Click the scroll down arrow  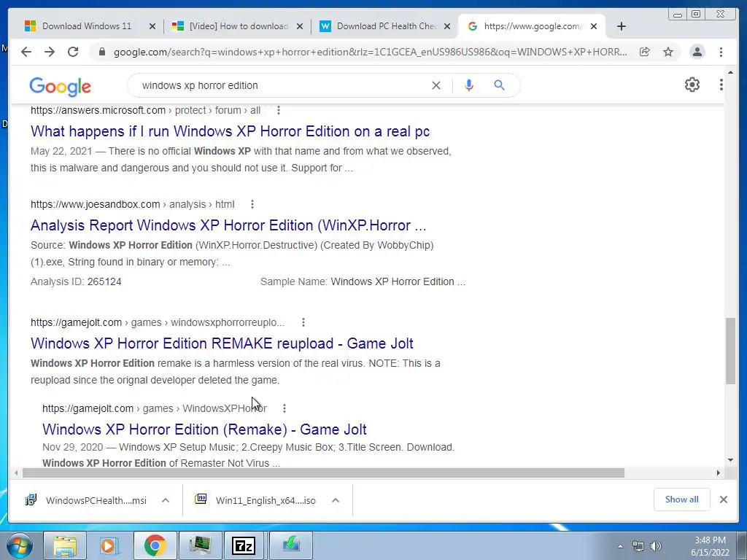730,460
